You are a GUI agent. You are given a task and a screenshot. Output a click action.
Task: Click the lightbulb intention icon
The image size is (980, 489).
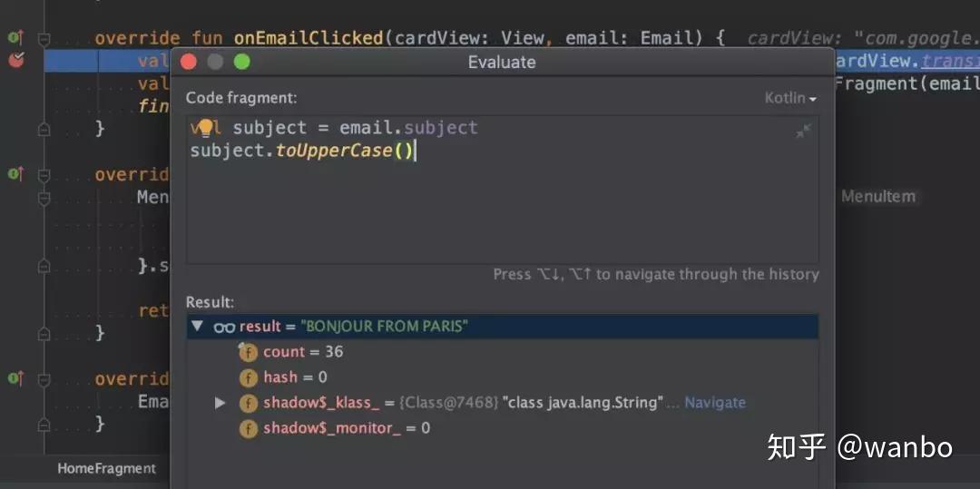point(205,128)
